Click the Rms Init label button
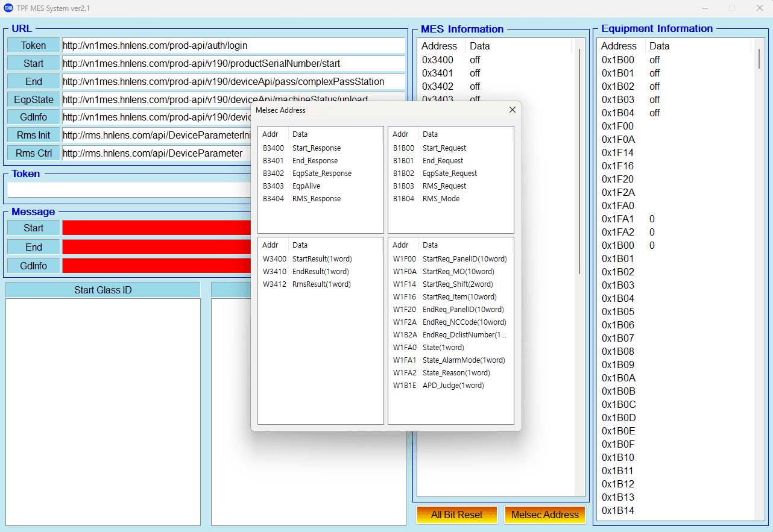 point(34,135)
